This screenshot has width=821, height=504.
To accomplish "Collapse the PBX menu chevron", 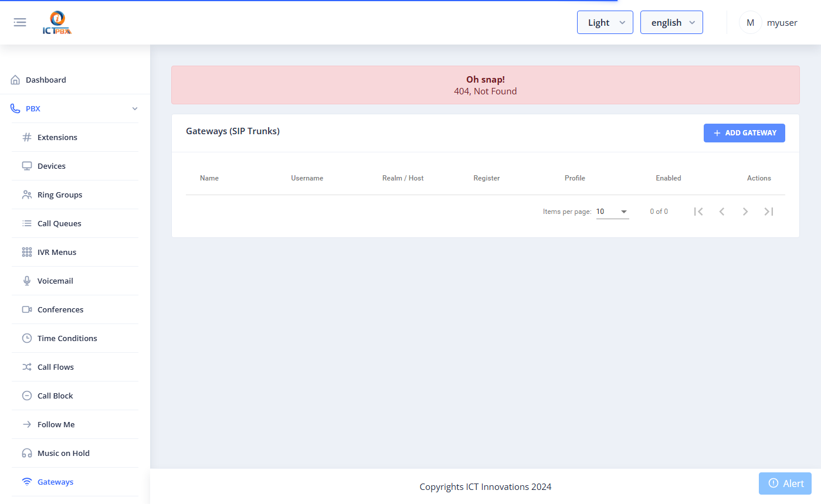I will click(135, 108).
